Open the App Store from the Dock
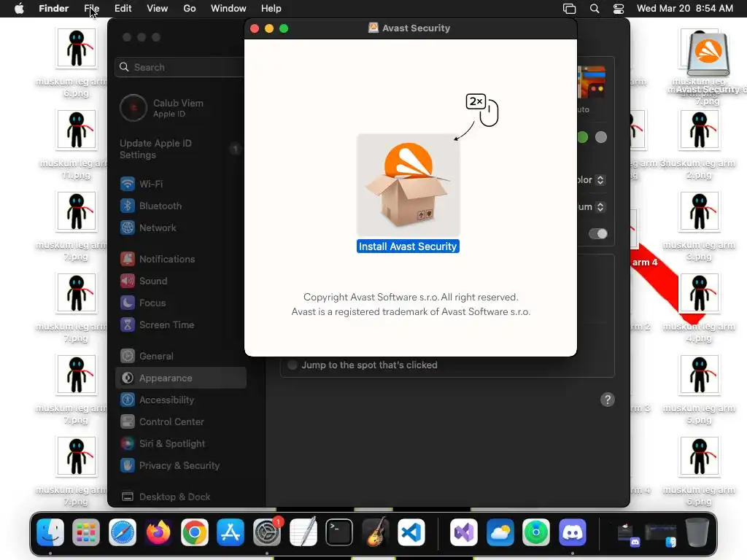Image resolution: width=747 pixels, height=560 pixels. tap(231, 532)
